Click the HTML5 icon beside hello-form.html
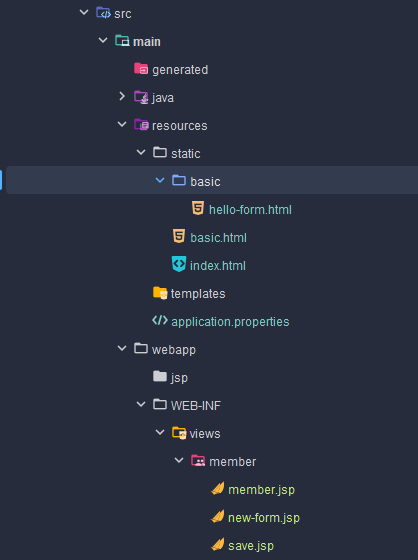 pos(198,208)
